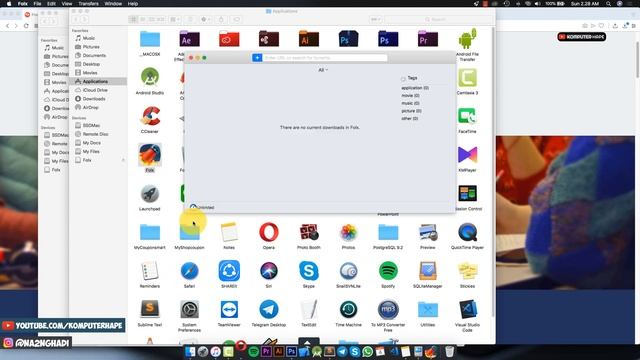
Task: Open the File menu
Action: tap(37, 4)
